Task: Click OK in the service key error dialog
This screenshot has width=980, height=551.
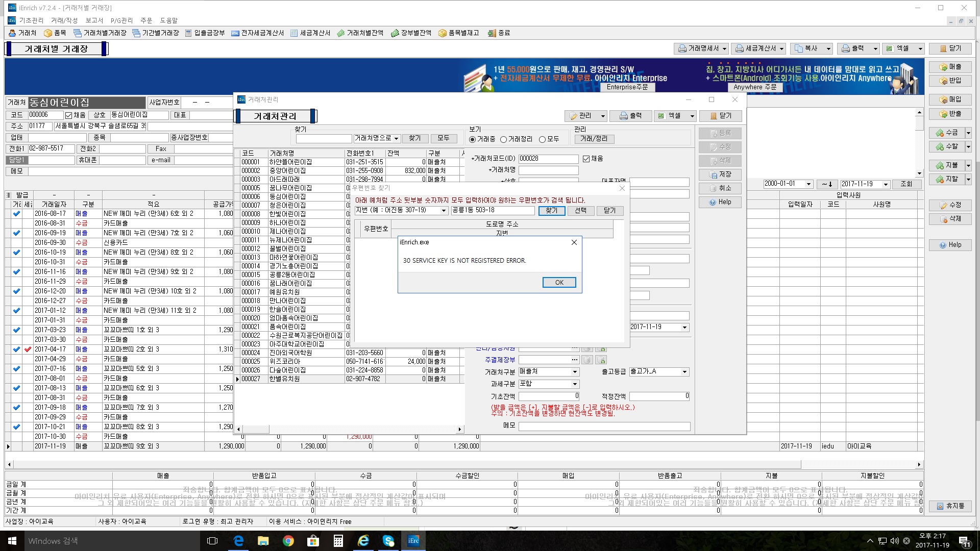Action: coord(559,282)
